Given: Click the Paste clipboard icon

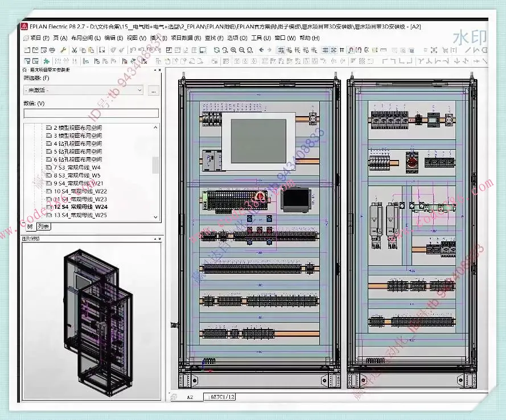Looking at the screenshot, I should [91, 50].
